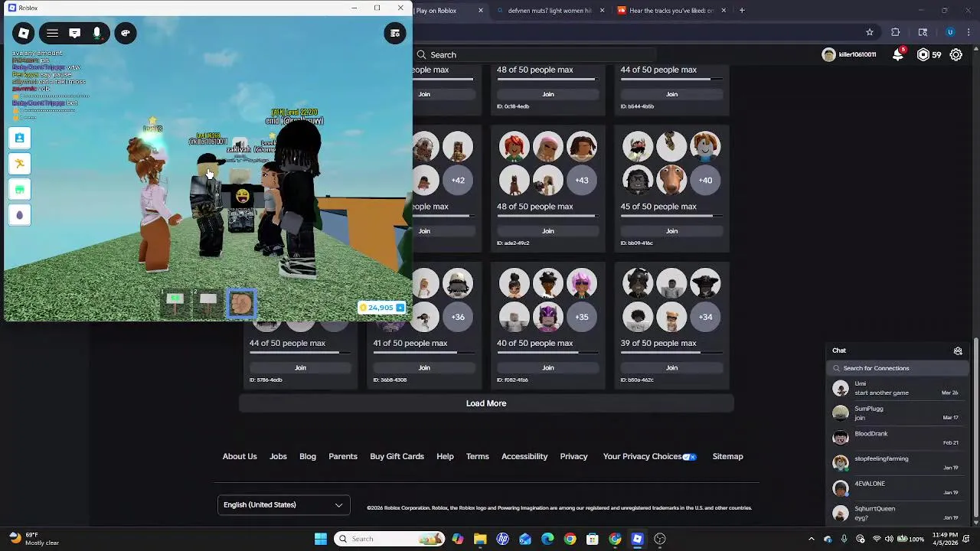Load more servers
980x551 pixels.
[x=486, y=403]
